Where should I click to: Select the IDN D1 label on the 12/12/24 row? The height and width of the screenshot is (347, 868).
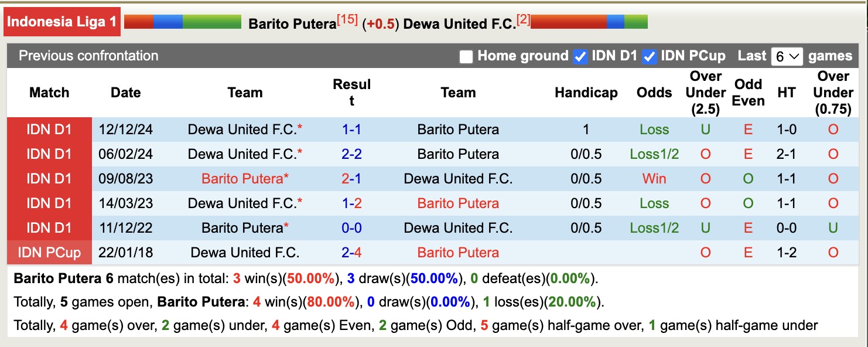click(x=49, y=129)
